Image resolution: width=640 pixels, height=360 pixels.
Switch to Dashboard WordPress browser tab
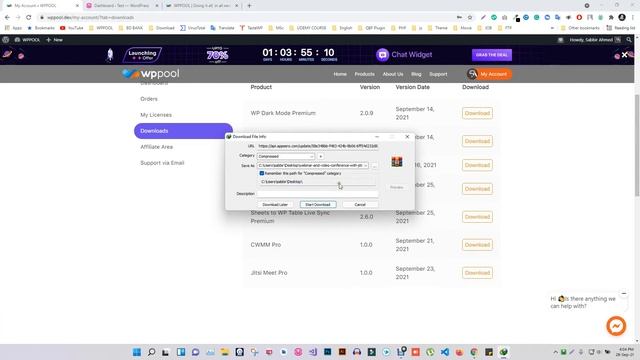click(121, 6)
